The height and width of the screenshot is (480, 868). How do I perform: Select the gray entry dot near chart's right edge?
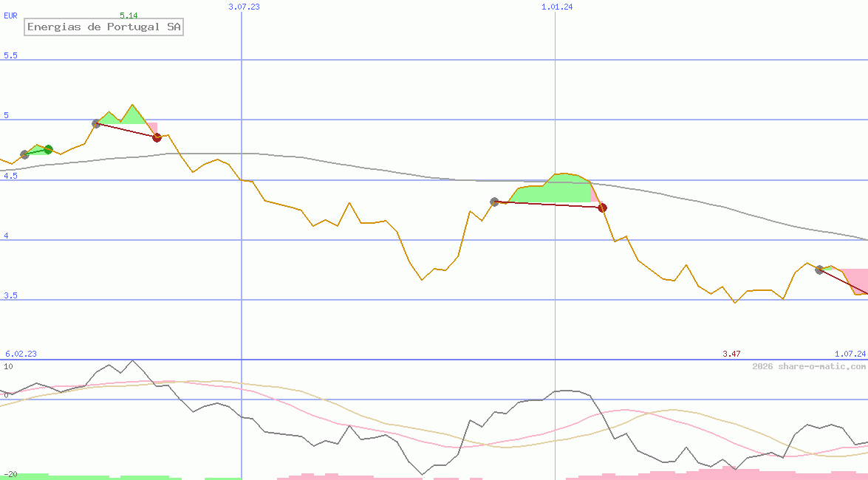click(819, 270)
